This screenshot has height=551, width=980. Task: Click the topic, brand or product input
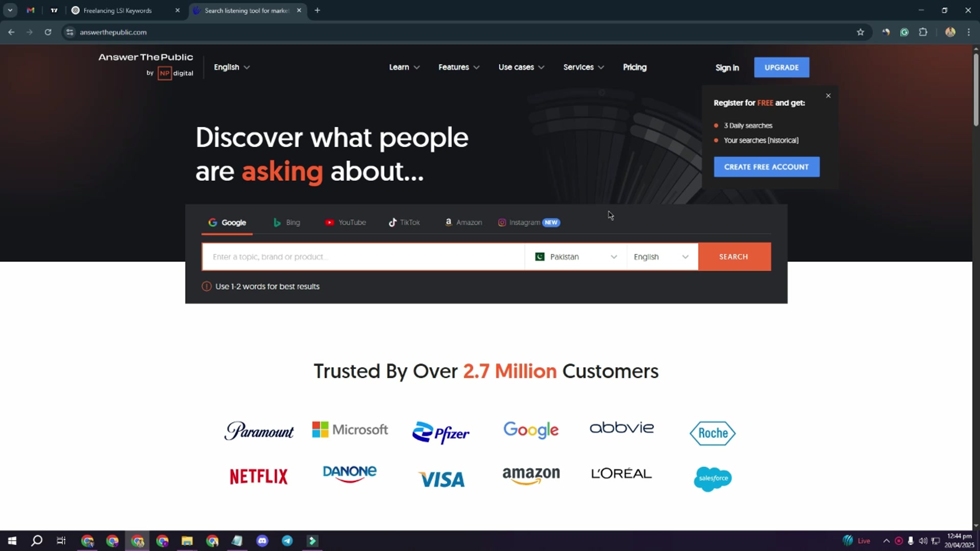point(363,257)
